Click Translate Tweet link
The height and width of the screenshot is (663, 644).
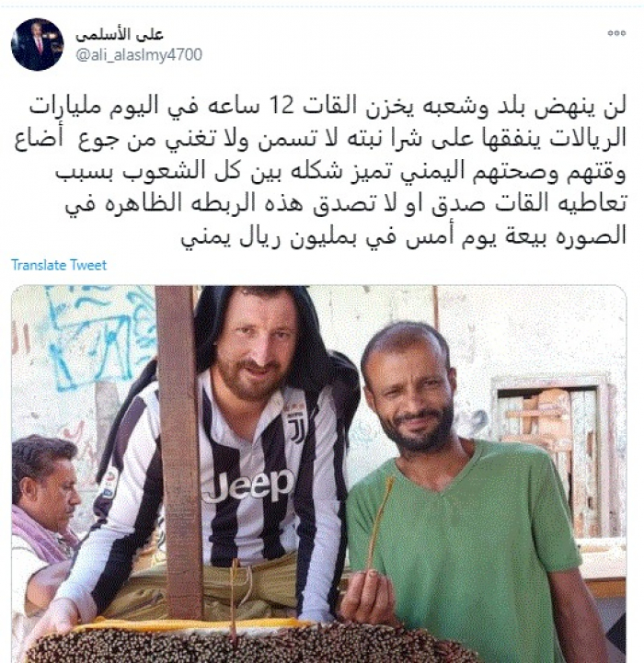click(59, 265)
